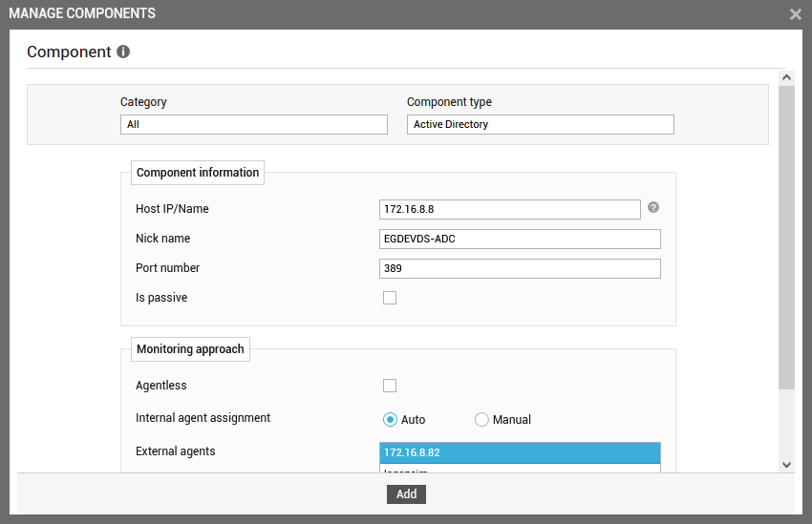This screenshot has height=524, width=812.
Task: Click the Internal agent assignment label
Action: point(203,418)
